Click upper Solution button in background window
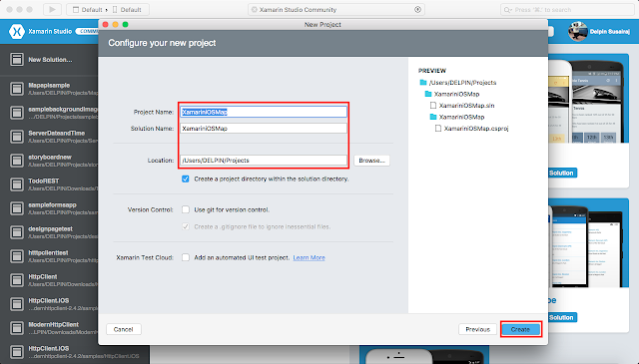The height and width of the screenshot is (364, 639). (x=562, y=174)
